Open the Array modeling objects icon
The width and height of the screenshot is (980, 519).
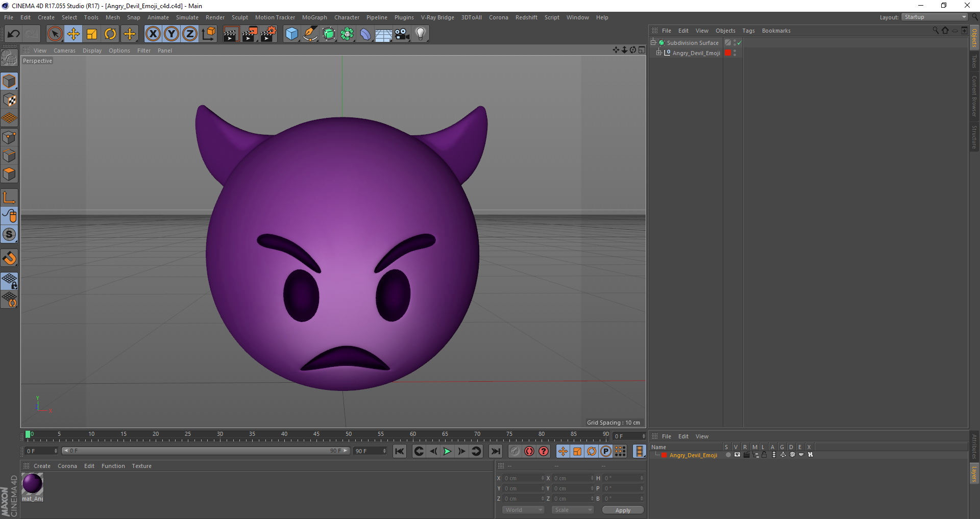point(348,34)
